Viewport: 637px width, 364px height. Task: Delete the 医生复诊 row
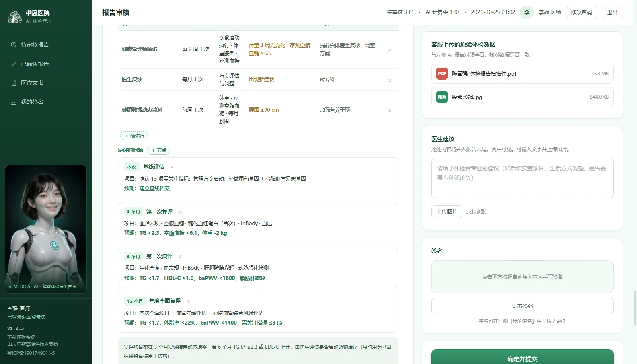click(390, 80)
